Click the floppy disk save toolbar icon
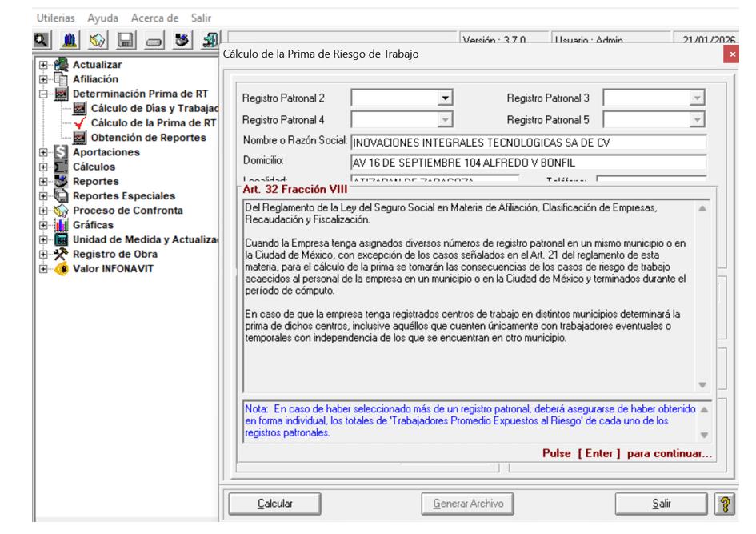The height and width of the screenshot is (534, 756). 126,40
